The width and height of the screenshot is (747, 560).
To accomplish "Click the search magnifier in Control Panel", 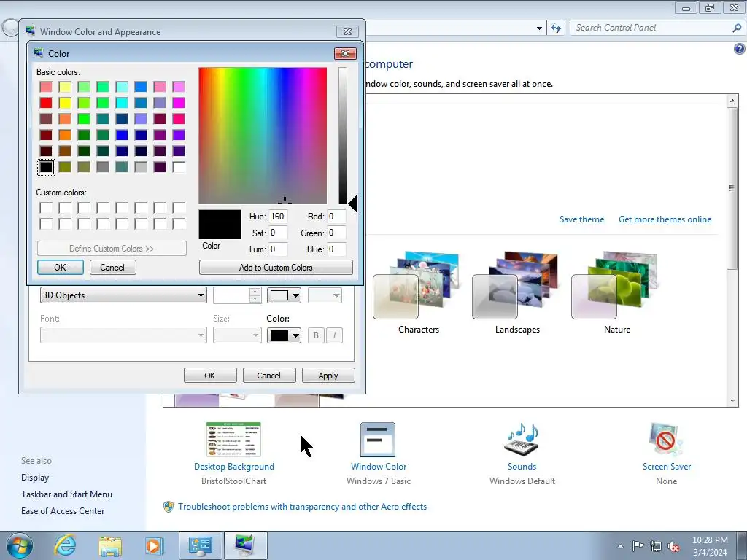I will point(737,28).
